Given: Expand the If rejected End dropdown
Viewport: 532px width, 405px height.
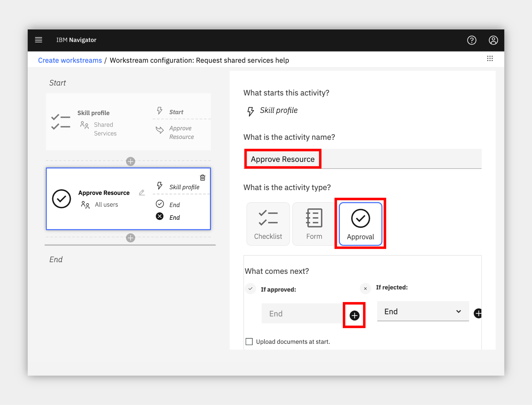Looking at the screenshot, I should 423,311.
